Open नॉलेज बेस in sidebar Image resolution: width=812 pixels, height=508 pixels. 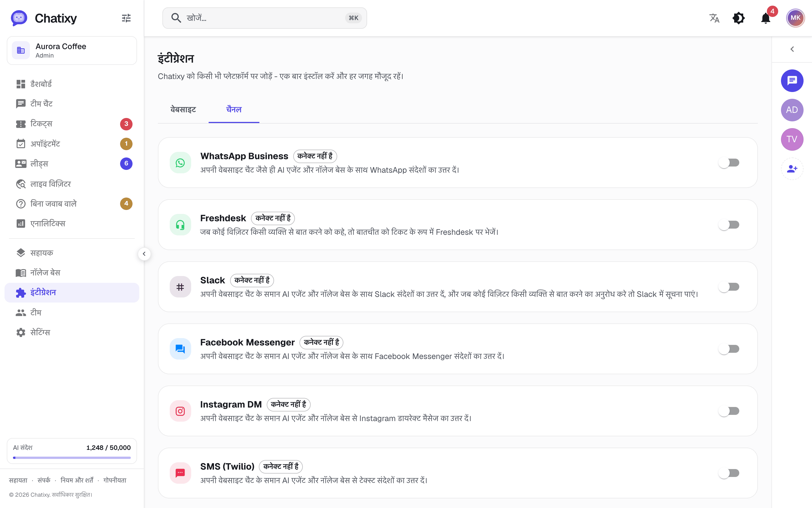pyautogui.click(x=72, y=272)
